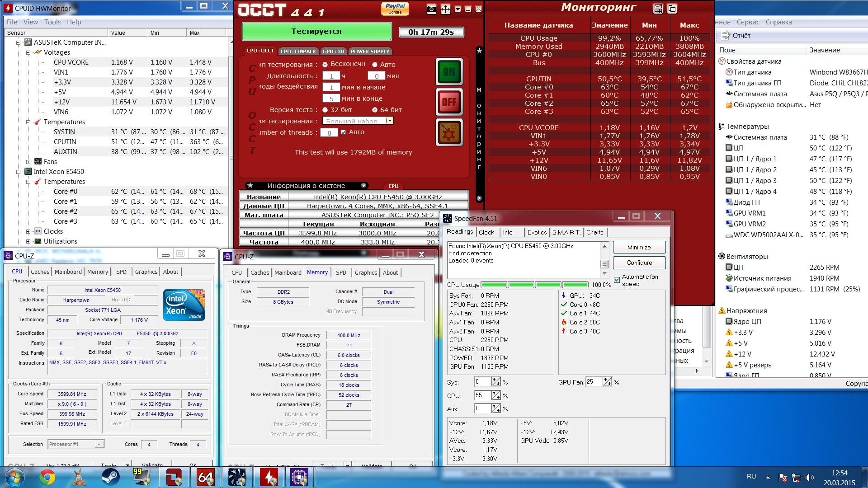Click calculator icon in monitoring header
Viewport: 868px width, 488px height.
(658, 9)
